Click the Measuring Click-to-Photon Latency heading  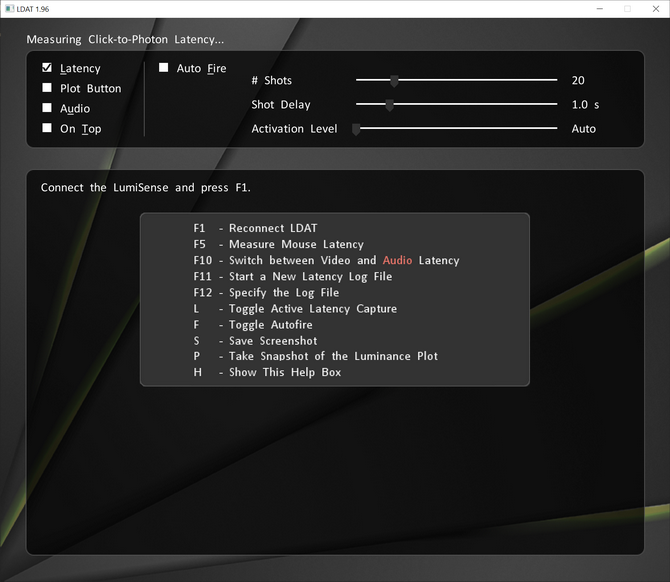point(125,39)
